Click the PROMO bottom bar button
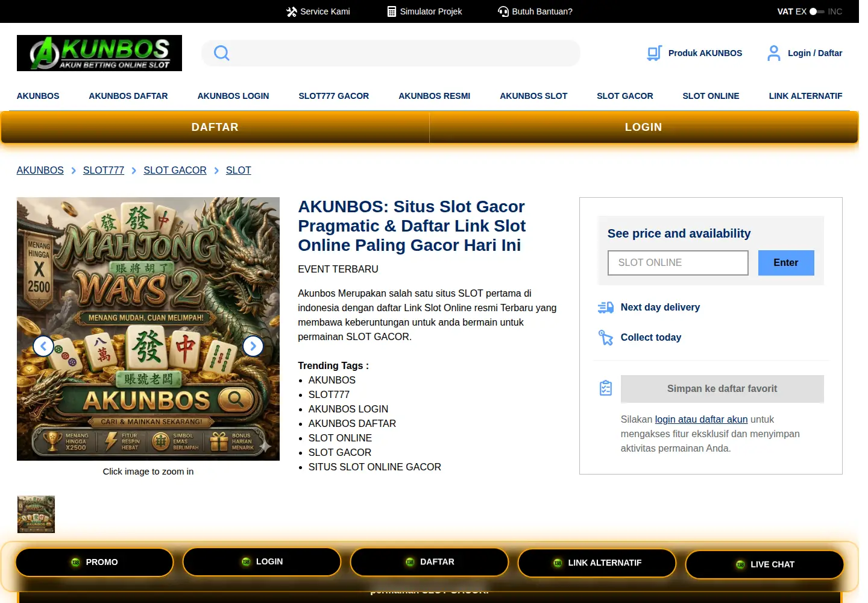This screenshot has width=868, height=603. pyautogui.click(x=95, y=562)
